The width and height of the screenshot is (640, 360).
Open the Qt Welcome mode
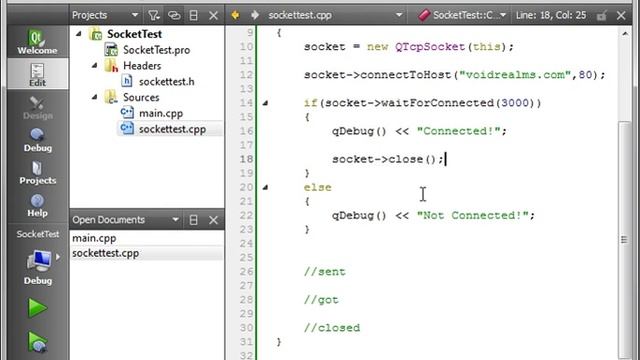click(37, 42)
